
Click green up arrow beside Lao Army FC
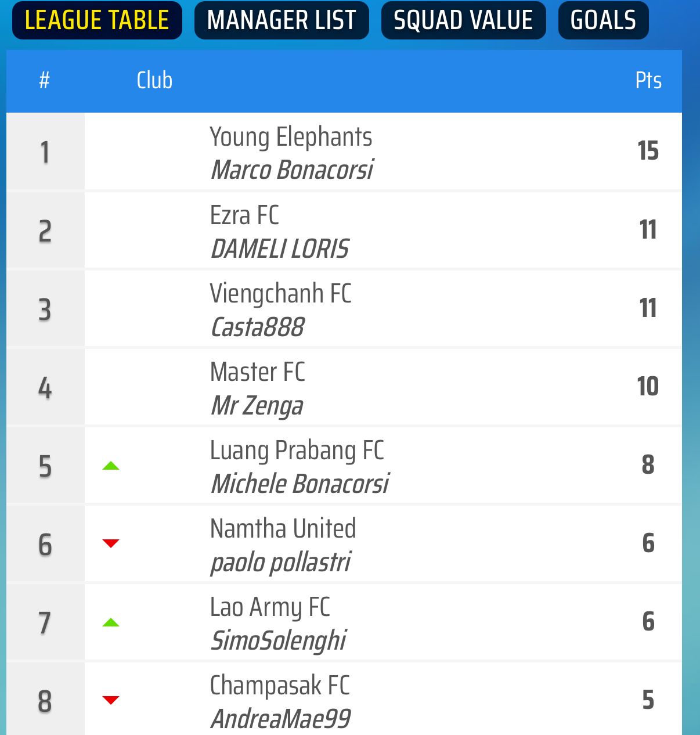click(111, 622)
